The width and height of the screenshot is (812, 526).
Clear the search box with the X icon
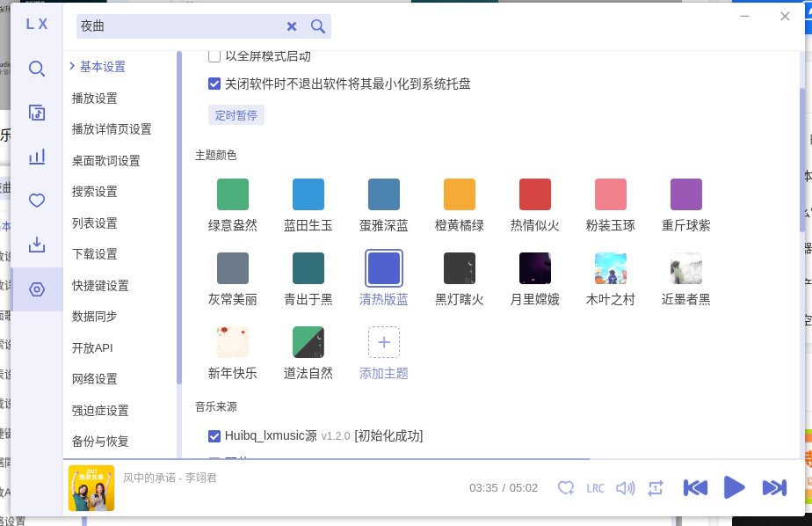[292, 26]
